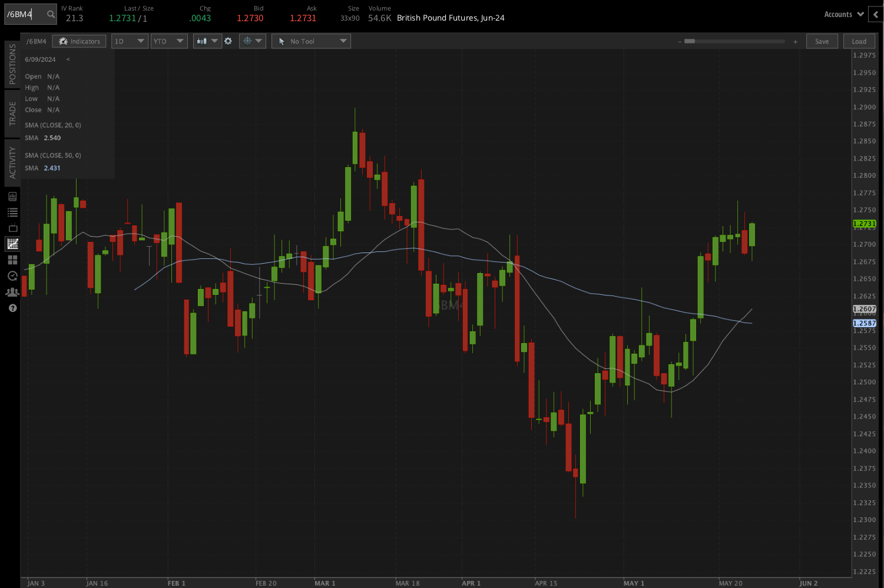The width and height of the screenshot is (884, 588).
Task: Click the 6/09/2024 date in legend
Action: tap(40, 59)
